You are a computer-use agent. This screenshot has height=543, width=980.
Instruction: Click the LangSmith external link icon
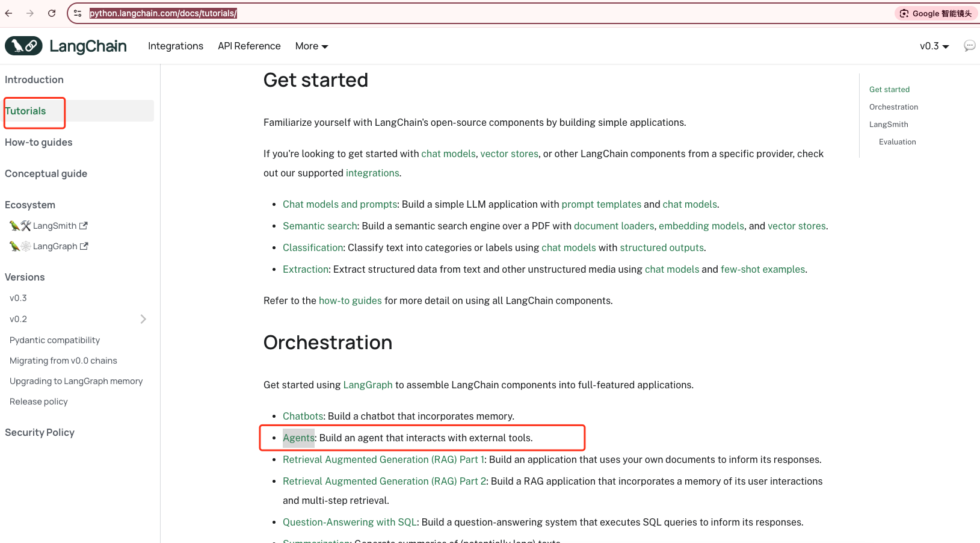click(84, 226)
